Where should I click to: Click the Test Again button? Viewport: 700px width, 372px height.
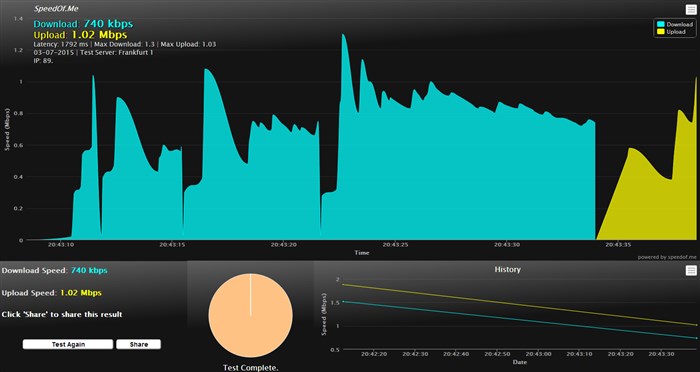68,344
